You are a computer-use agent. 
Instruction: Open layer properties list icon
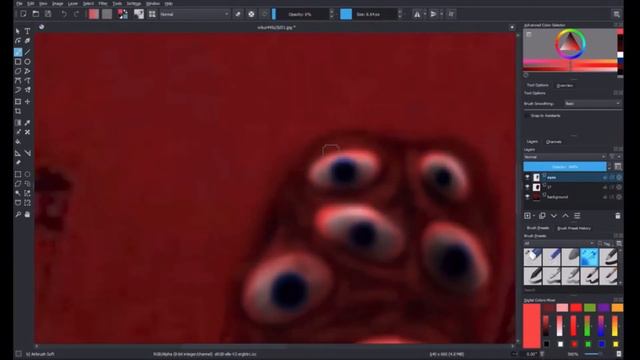click(x=577, y=216)
